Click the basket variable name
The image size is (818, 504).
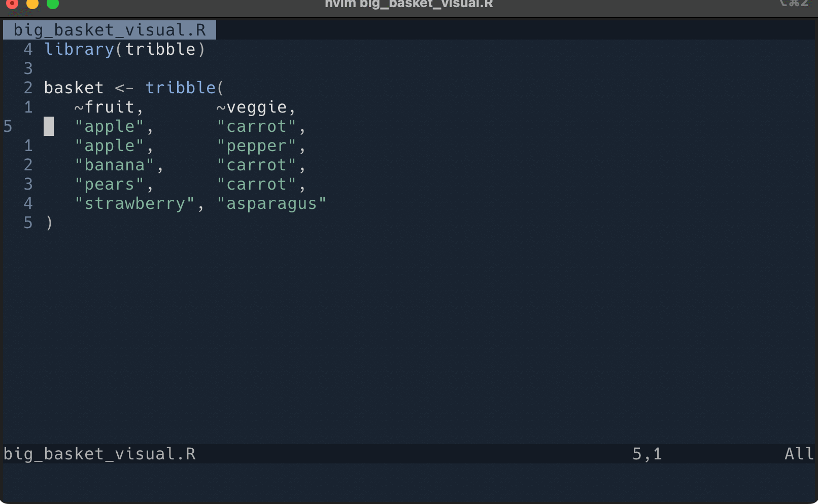(x=74, y=88)
